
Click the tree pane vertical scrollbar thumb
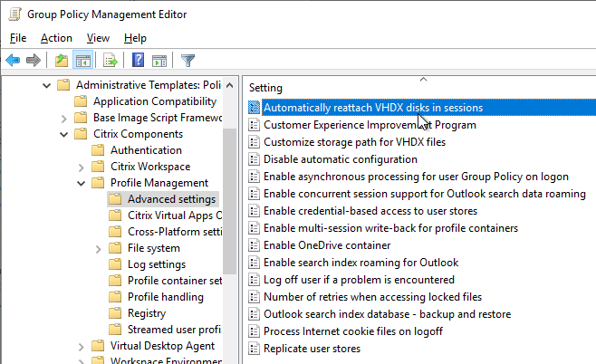229,201
